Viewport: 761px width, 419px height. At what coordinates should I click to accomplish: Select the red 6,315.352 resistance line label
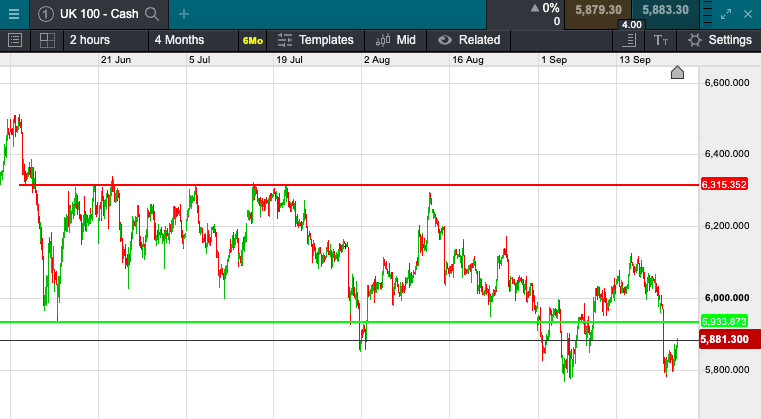pos(724,184)
